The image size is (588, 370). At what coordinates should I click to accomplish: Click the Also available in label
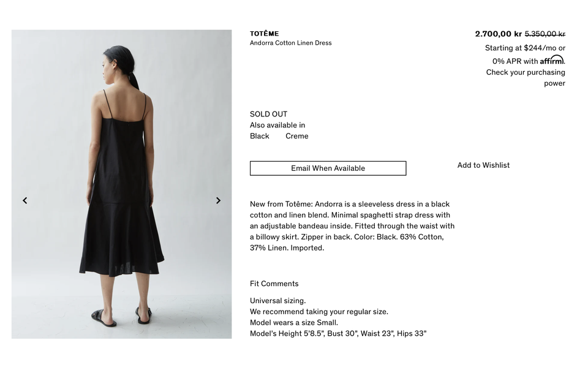click(277, 125)
